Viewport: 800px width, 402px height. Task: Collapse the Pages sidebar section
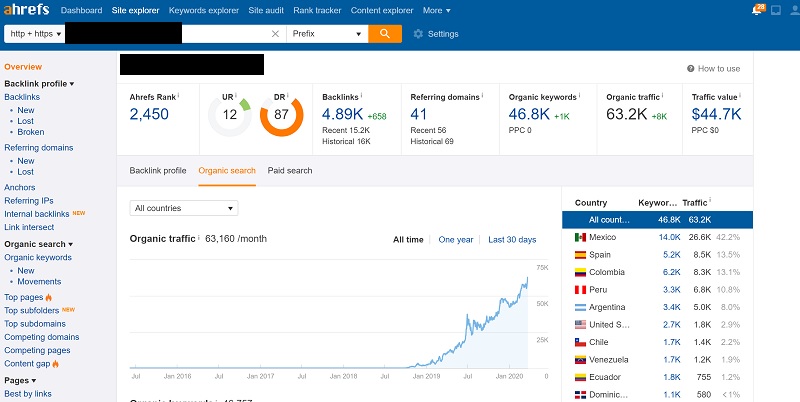coord(20,380)
